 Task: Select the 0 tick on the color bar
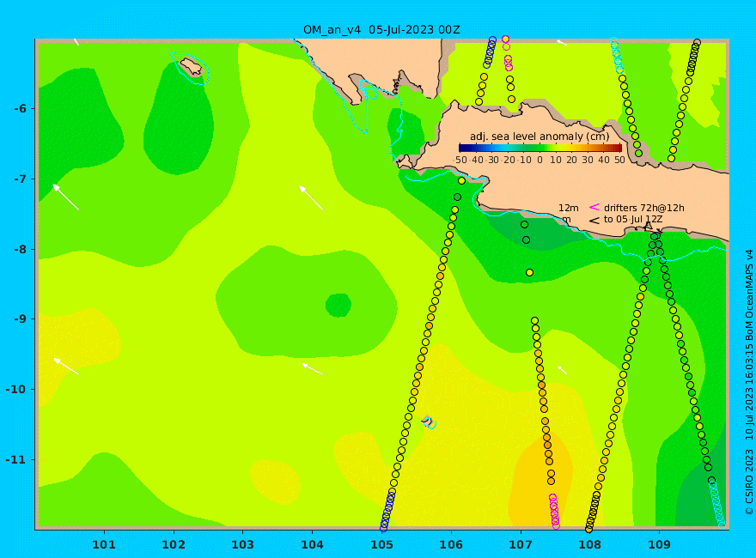click(x=540, y=160)
